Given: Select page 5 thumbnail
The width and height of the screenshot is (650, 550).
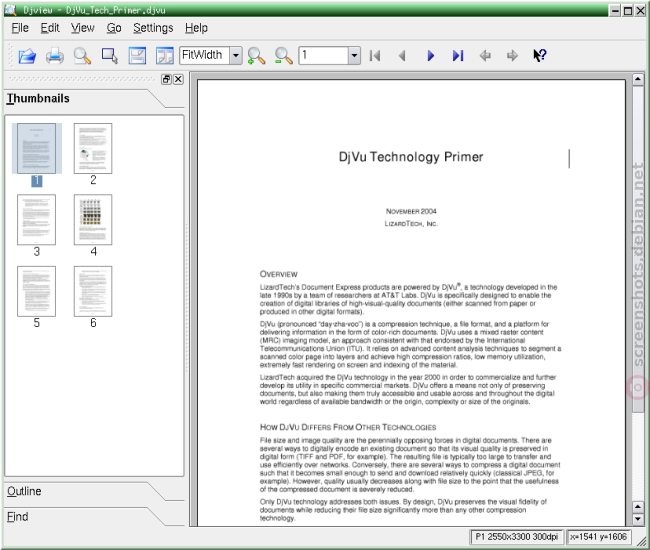Looking at the screenshot, I should pos(36,291).
